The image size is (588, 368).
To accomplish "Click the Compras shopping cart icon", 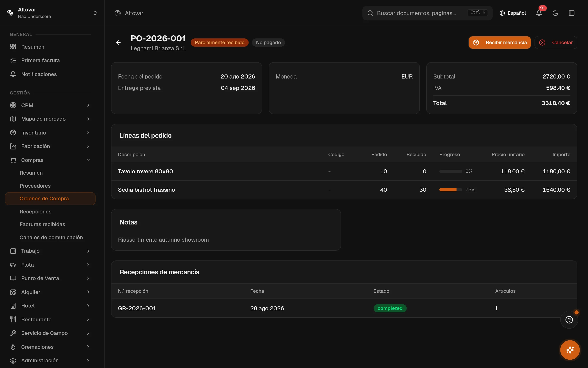I will [13, 160].
